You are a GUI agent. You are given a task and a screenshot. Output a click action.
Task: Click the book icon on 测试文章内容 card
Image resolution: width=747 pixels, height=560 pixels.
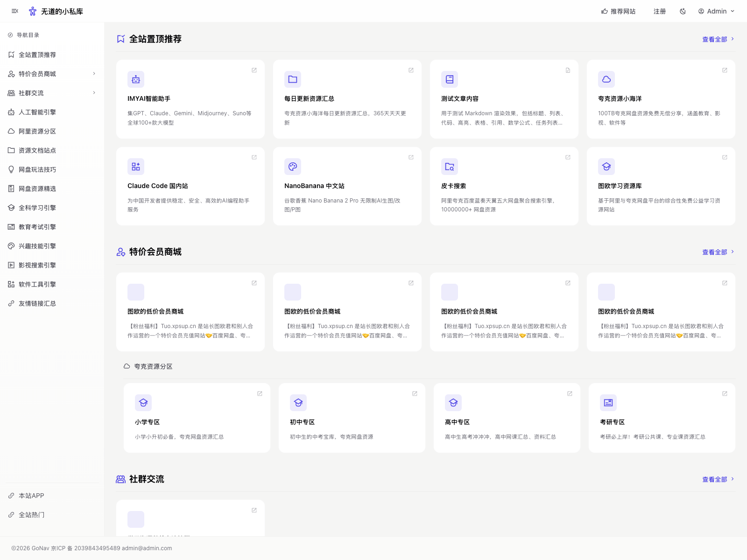(450, 79)
